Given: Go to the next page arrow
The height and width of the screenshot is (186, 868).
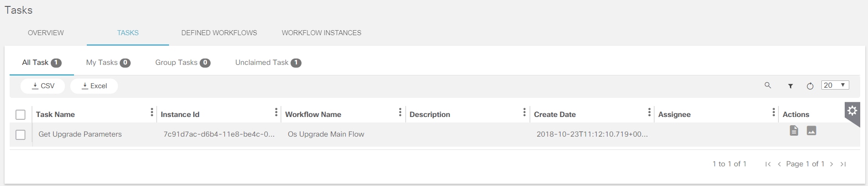Looking at the screenshot, I should coord(831,164).
